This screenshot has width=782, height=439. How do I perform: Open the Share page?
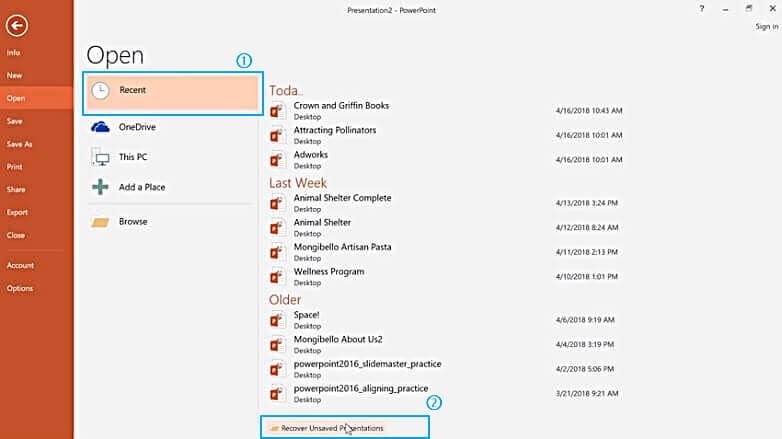16,190
